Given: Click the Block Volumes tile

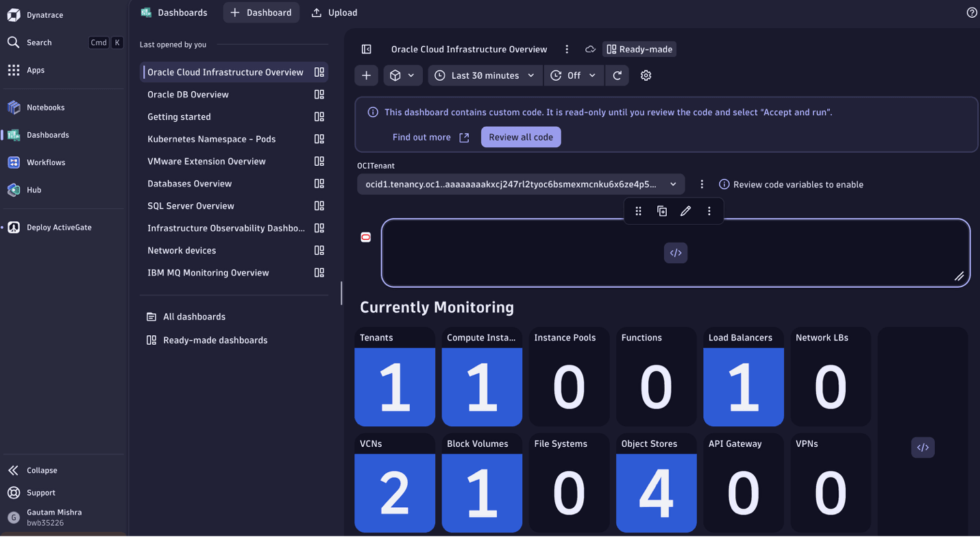Looking at the screenshot, I should (x=482, y=483).
